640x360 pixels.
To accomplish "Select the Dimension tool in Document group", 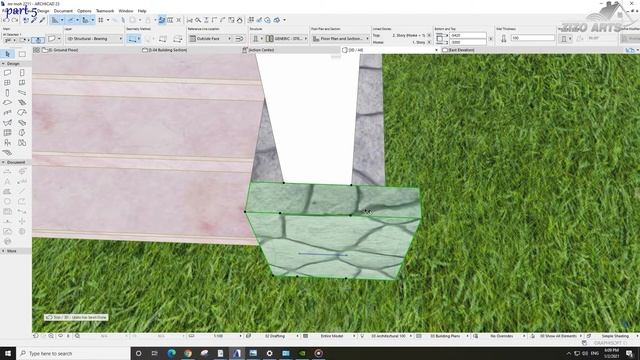I will point(7,172).
